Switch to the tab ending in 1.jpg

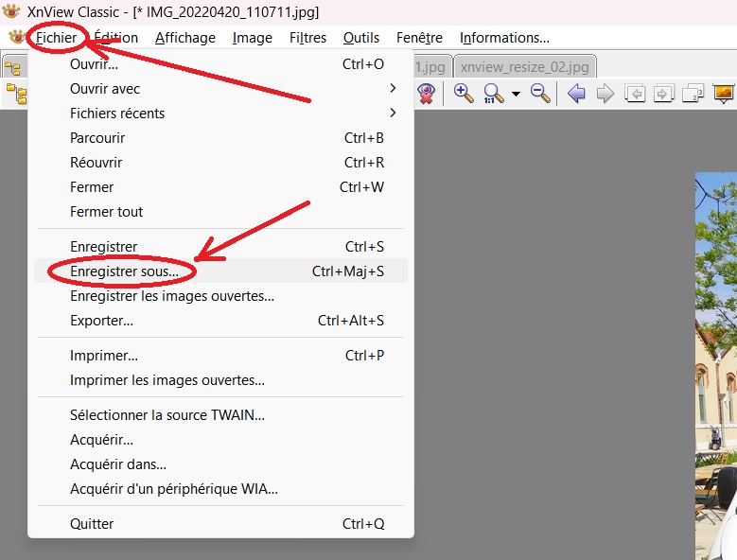click(432, 67)
